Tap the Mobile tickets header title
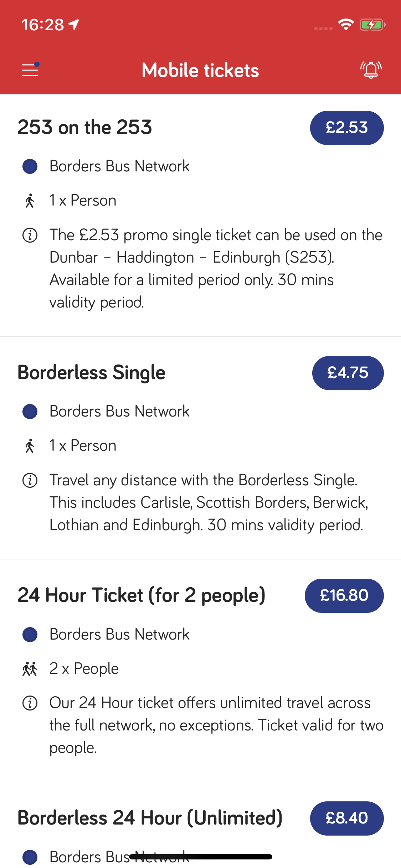 [x=200, y=70]
